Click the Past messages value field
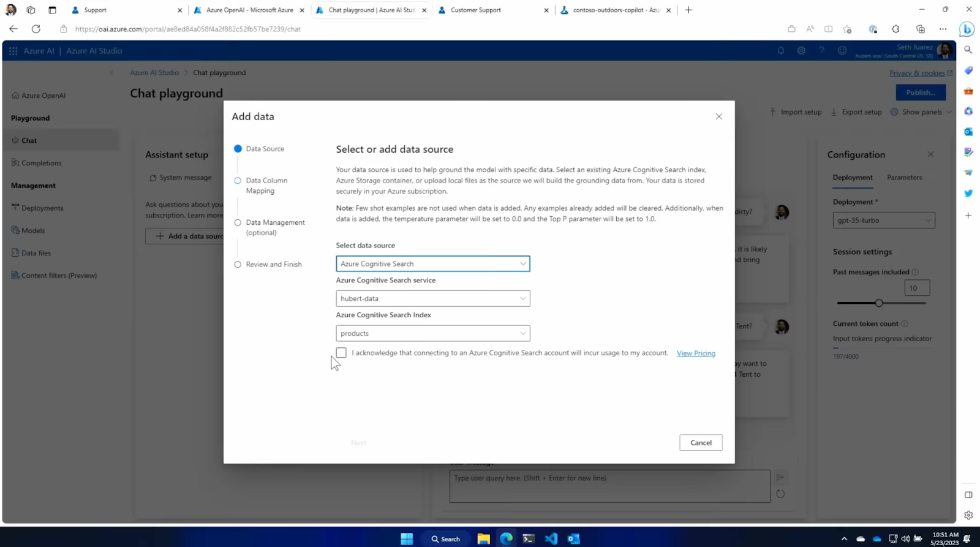Viewport: 980px width, 547px height. [917, 288]
